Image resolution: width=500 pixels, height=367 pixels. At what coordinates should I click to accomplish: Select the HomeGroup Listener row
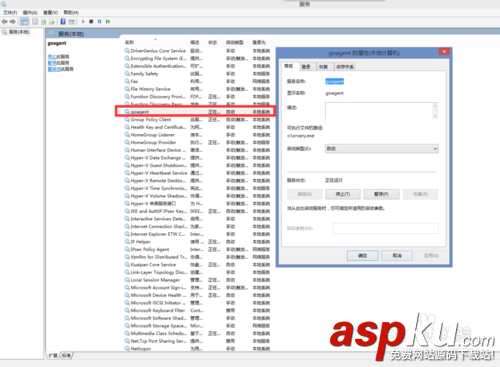pos(197,135)
